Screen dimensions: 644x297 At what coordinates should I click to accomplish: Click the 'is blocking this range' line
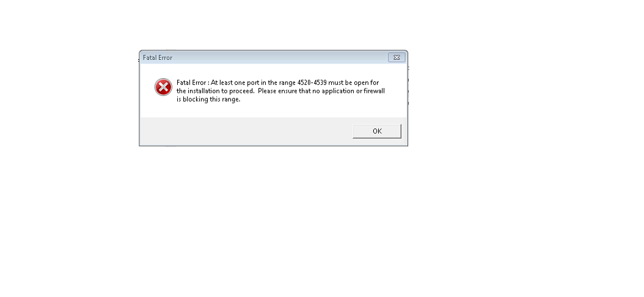(x=208, y=100)
